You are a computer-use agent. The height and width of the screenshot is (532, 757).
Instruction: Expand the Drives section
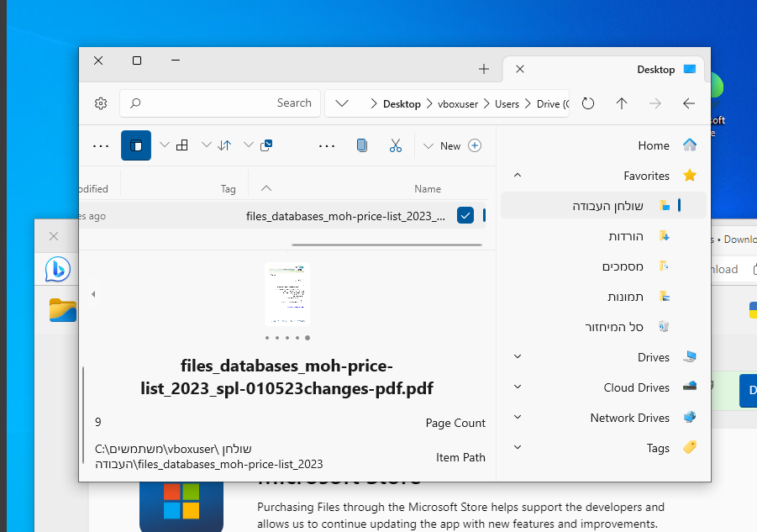tap(516, 356)
